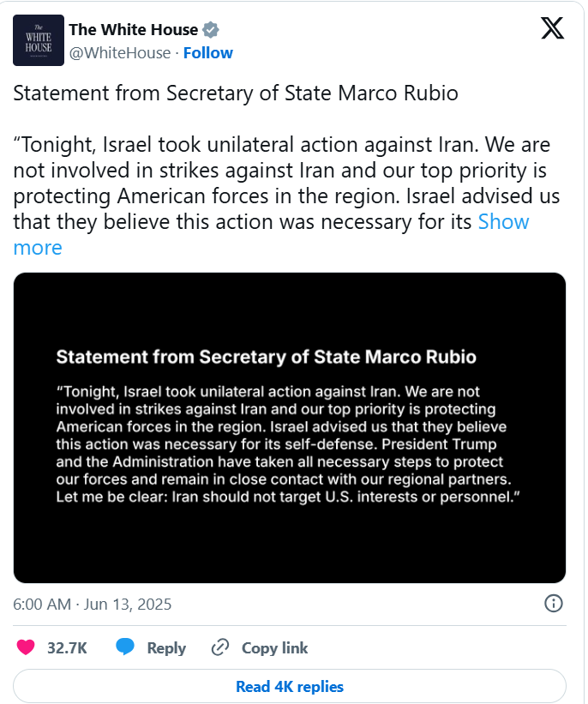The height and width of the screenshot is (704, 588).
Task: Click the 32.7K likes count
Action: 68,648
